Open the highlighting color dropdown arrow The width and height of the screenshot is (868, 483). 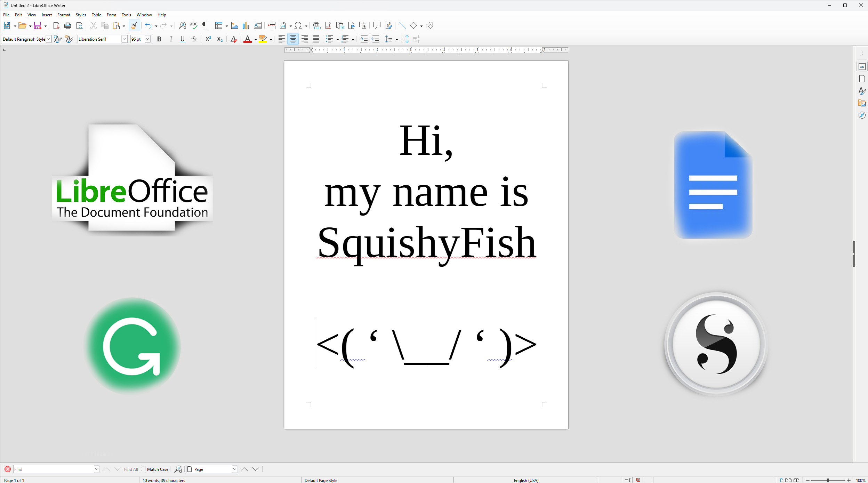click(271, 39)
